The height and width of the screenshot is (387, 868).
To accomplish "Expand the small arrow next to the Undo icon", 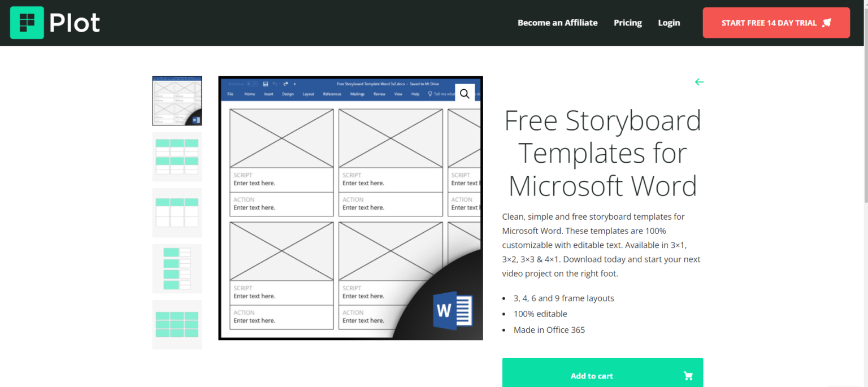I will coord(280,84).
